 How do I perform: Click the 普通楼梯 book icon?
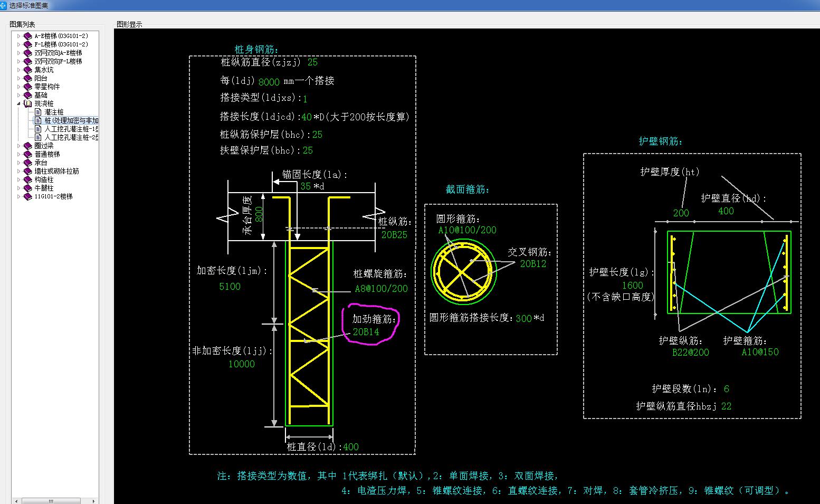coord(28,154)
